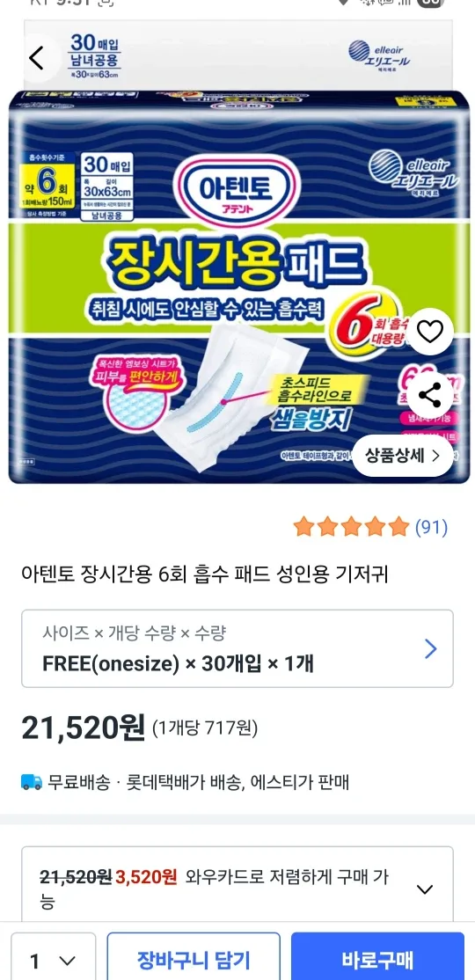Click the elleair brand logo on package
The image size is (475, 980).
click(413, 170)
